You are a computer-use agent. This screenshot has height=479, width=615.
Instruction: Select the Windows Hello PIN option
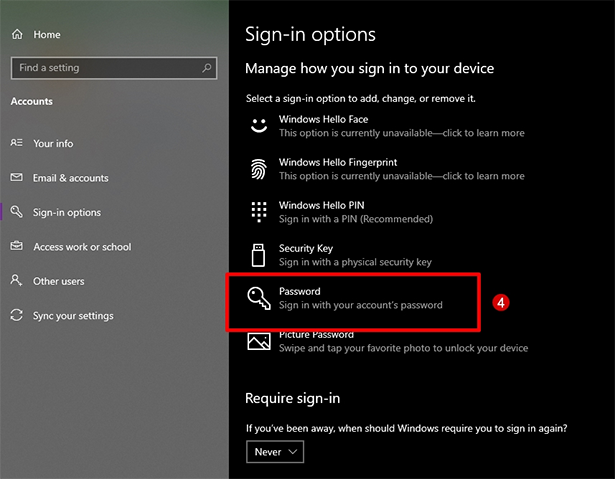pos(341,212)
